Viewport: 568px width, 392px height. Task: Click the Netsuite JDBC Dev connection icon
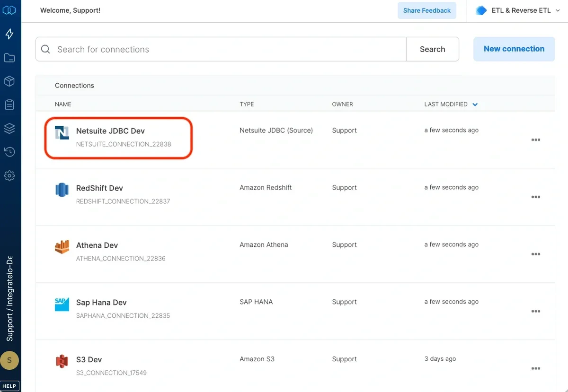(62, 133)
